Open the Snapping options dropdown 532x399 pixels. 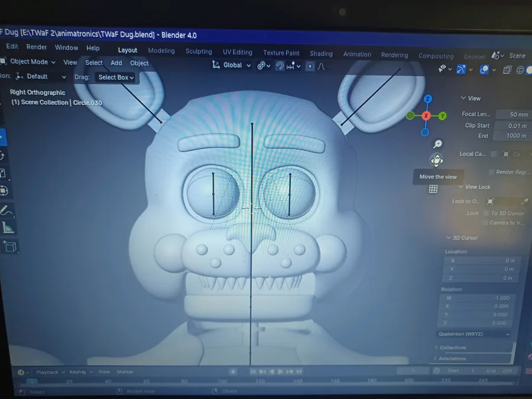coord(293,66)
